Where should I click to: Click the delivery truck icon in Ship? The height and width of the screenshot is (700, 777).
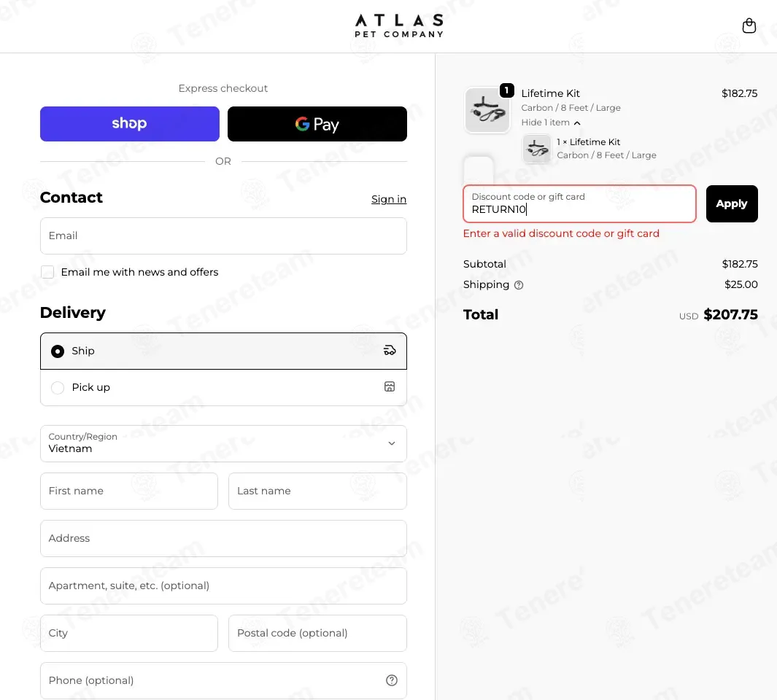point(390,351)
